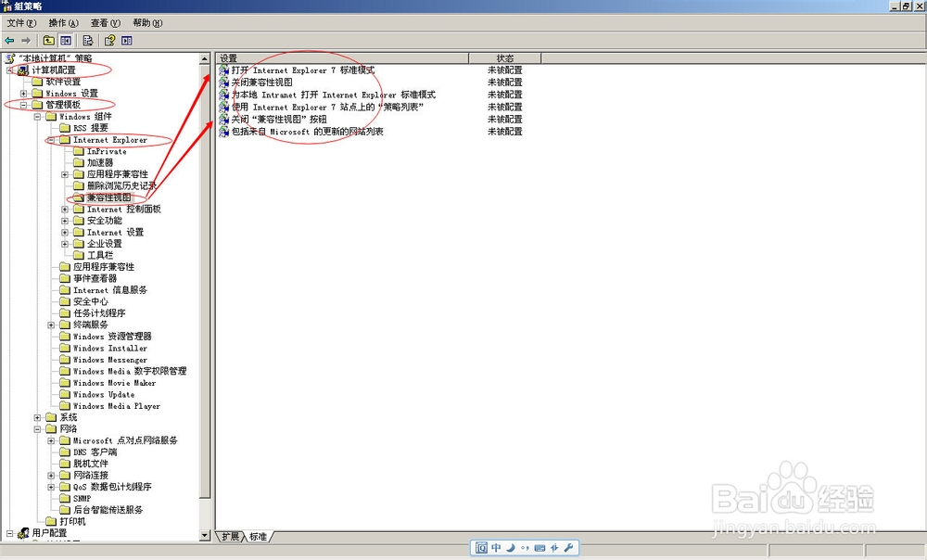927x560 pixels.
Task: Select 为本地 Intranet 打开 Internet Explorer 标准模式 setting
Action: click(334, 95)
